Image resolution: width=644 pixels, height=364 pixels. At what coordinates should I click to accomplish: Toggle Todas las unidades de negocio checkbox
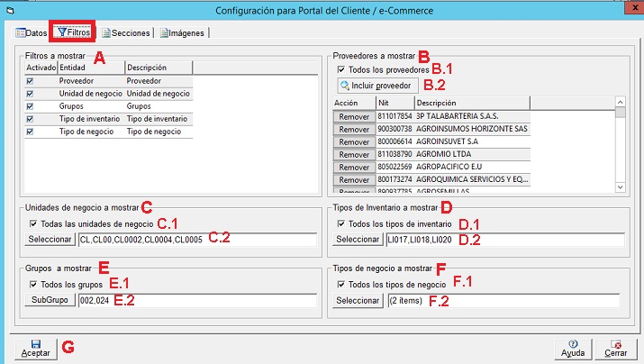tap(34, 223)
